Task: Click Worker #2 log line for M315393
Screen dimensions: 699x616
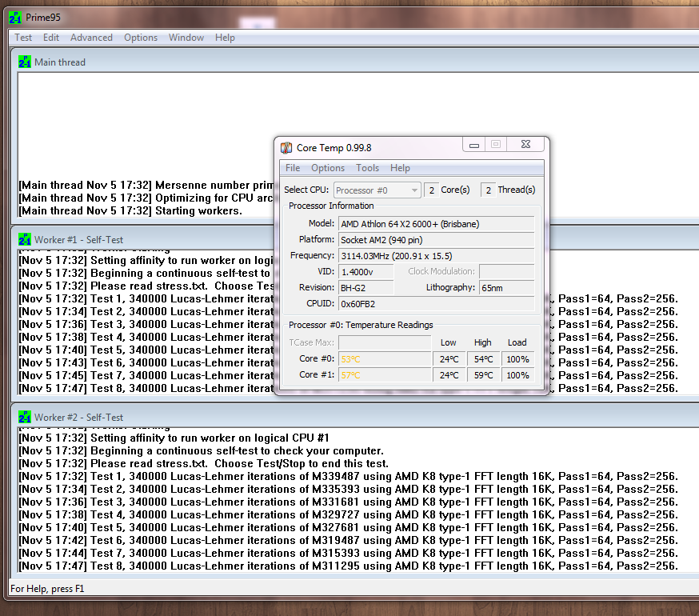Action: (x=348, y=553)
